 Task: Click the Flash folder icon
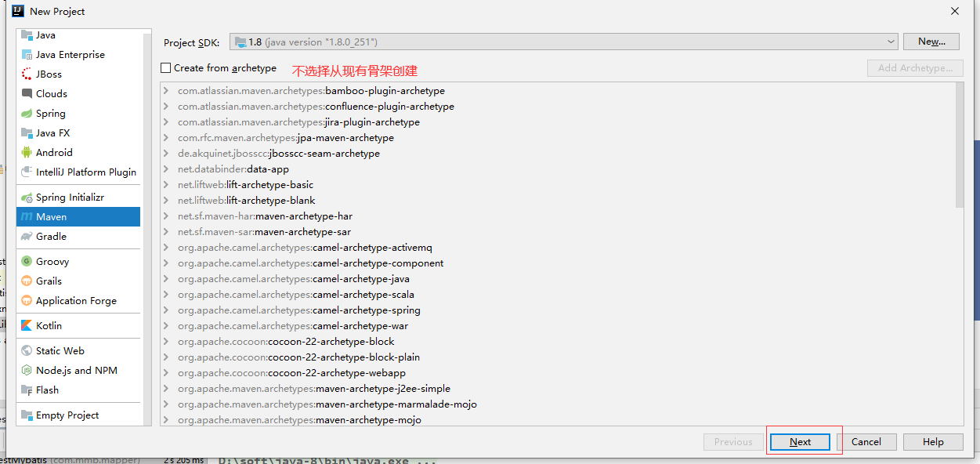(27, 390)
